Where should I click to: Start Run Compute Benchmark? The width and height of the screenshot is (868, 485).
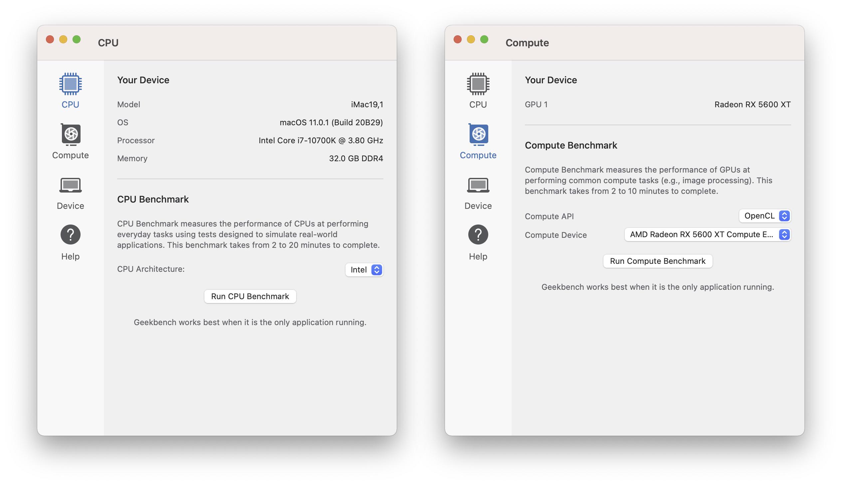(657, 261)
